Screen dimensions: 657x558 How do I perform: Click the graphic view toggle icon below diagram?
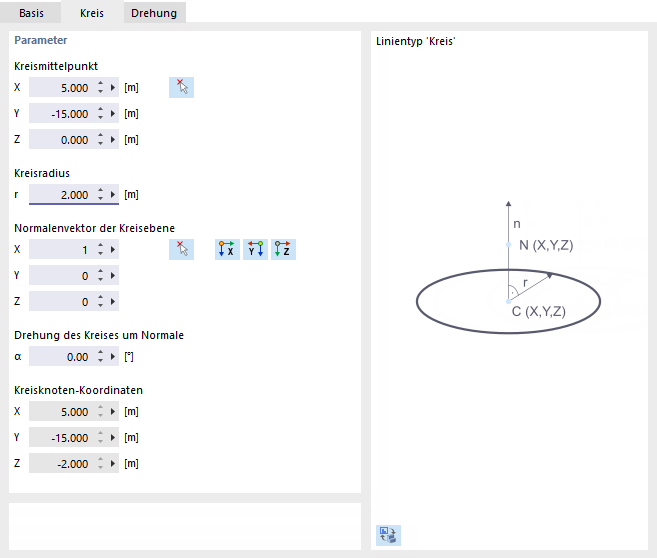coord(388,535)
